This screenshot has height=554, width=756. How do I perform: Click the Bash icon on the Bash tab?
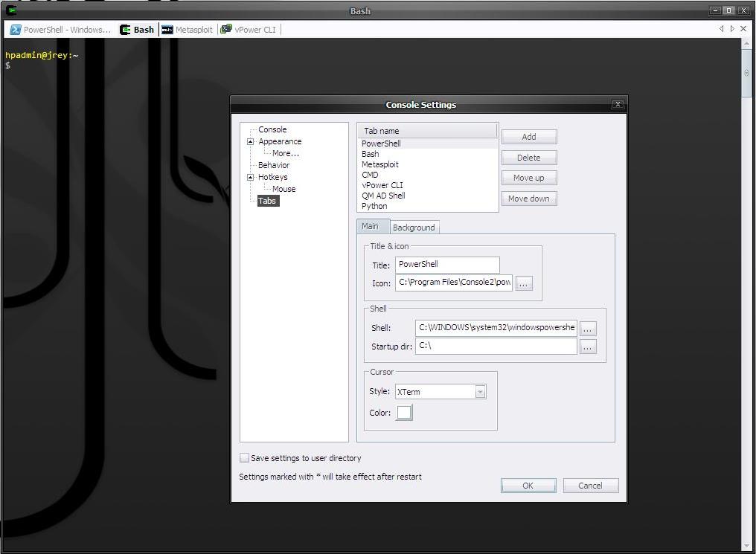coord(126,29)
